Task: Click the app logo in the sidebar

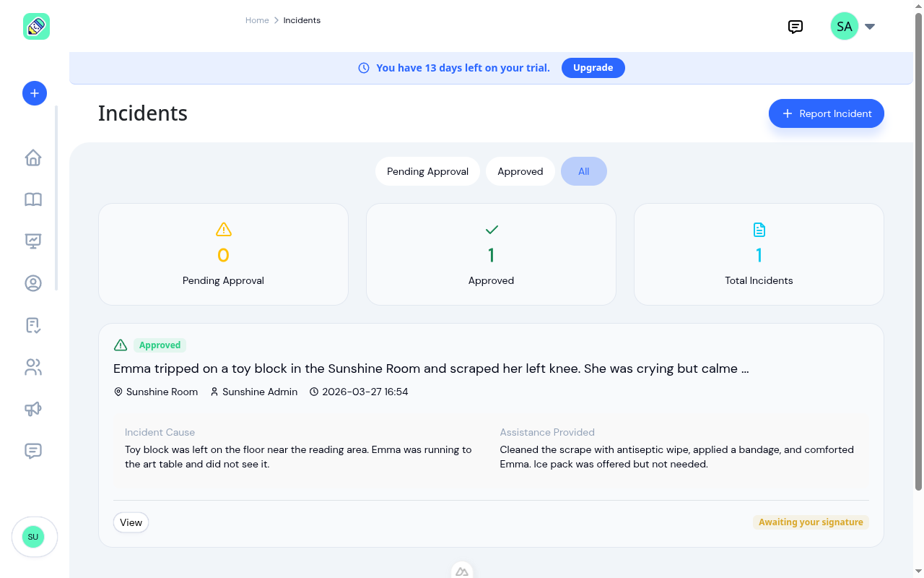Action: 36,27
